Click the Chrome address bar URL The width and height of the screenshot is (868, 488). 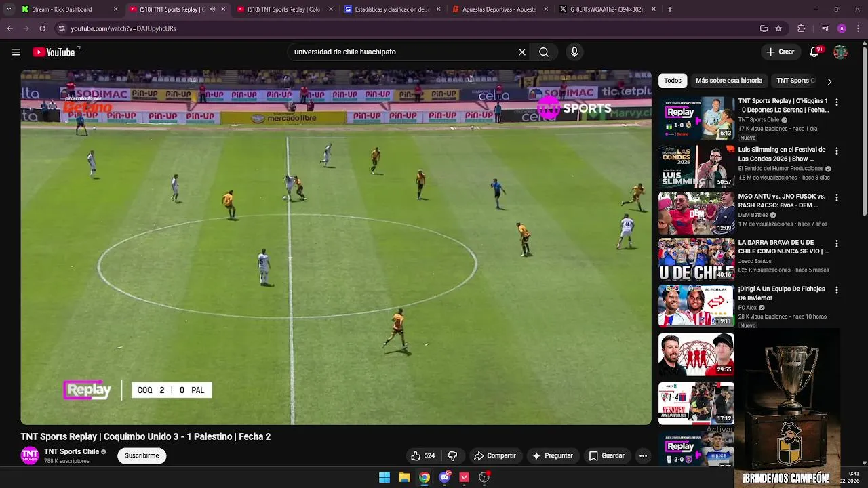[x=123, y=28]
